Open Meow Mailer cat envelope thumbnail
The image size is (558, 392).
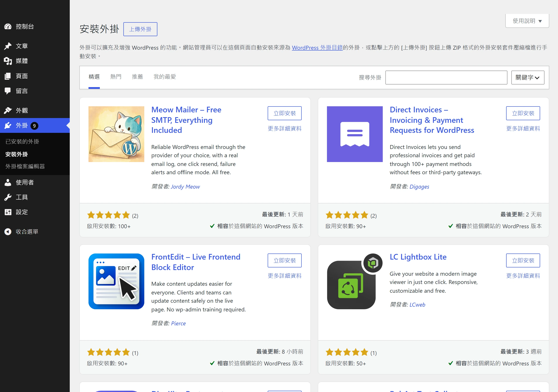click(116, 134)
